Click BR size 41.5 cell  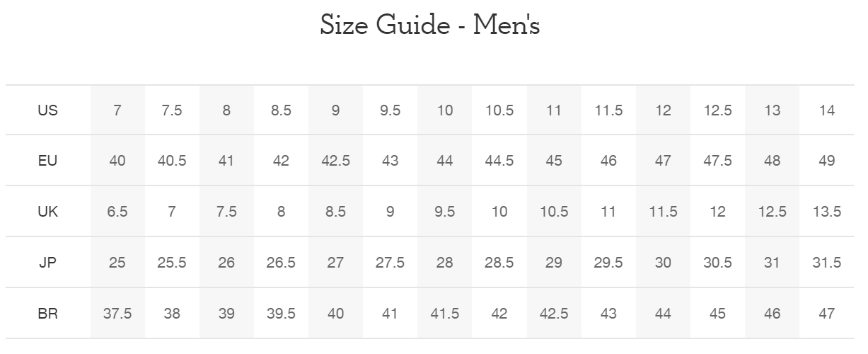click(445, 313)
